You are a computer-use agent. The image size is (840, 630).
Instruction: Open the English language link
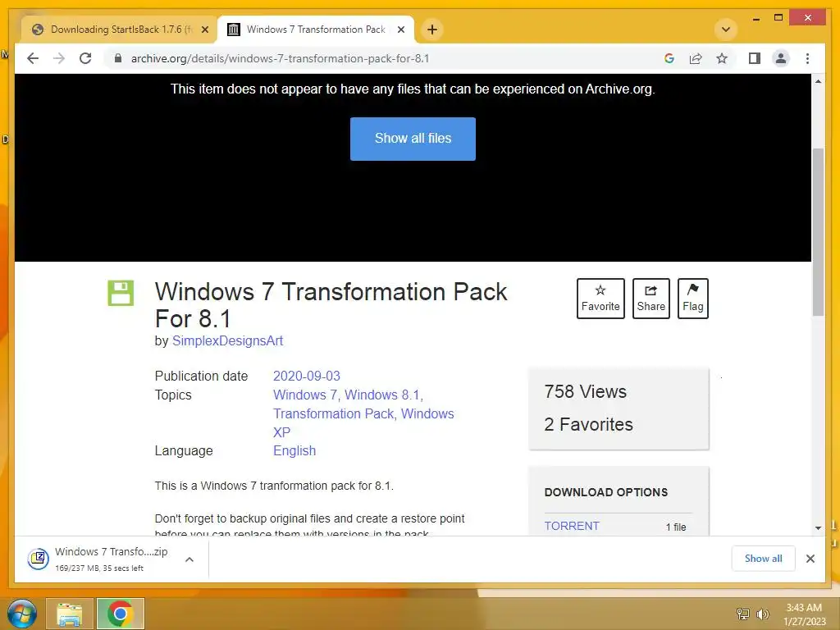pos(294,450)
